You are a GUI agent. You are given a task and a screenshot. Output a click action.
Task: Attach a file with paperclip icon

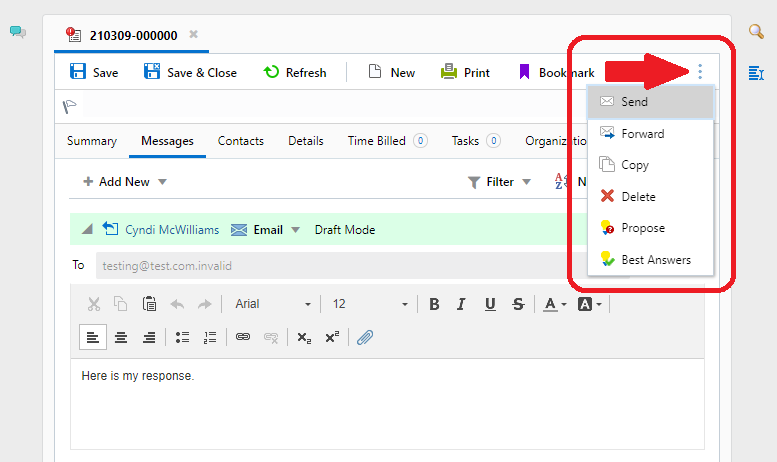pyautogui.click(x=365, y=337)
